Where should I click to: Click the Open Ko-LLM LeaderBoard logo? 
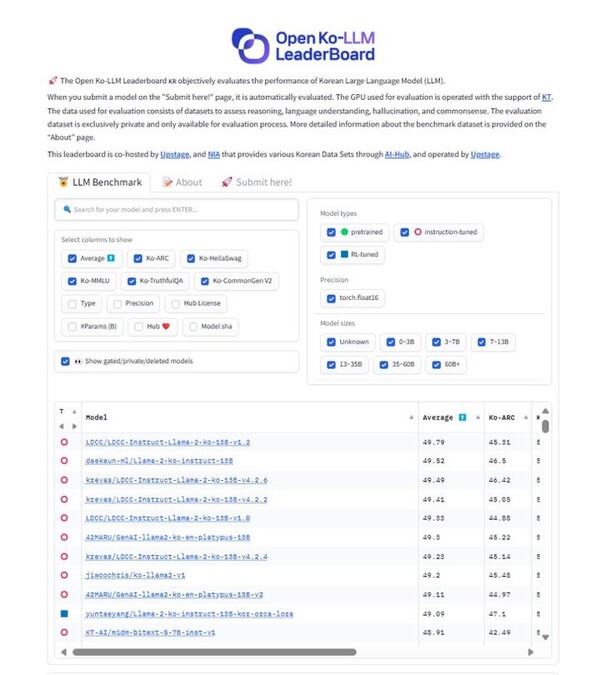point(303,46)
